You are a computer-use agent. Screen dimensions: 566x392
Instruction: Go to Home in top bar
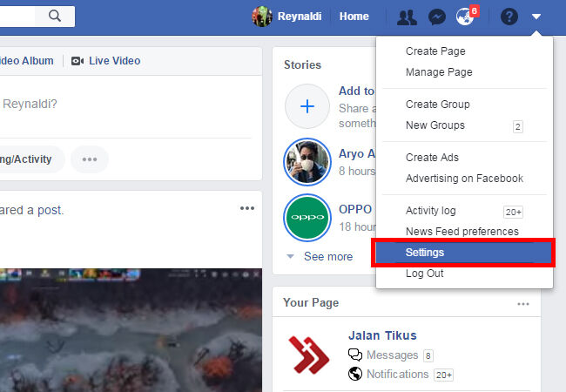coord(354,17)
